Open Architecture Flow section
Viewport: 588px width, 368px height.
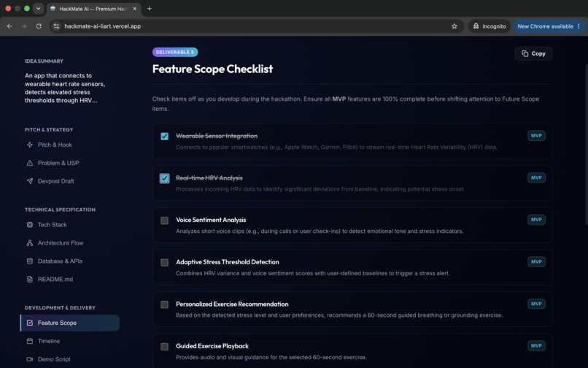[70, 243]
